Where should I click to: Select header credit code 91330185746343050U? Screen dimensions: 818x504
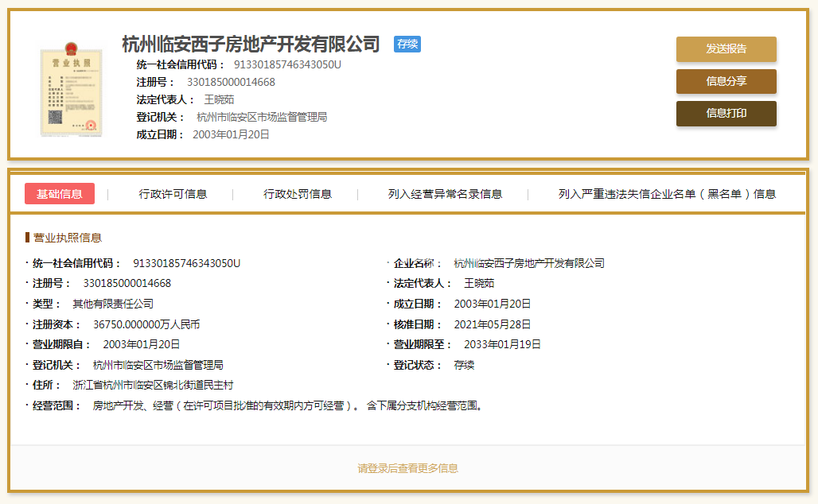tap(287, 64)
